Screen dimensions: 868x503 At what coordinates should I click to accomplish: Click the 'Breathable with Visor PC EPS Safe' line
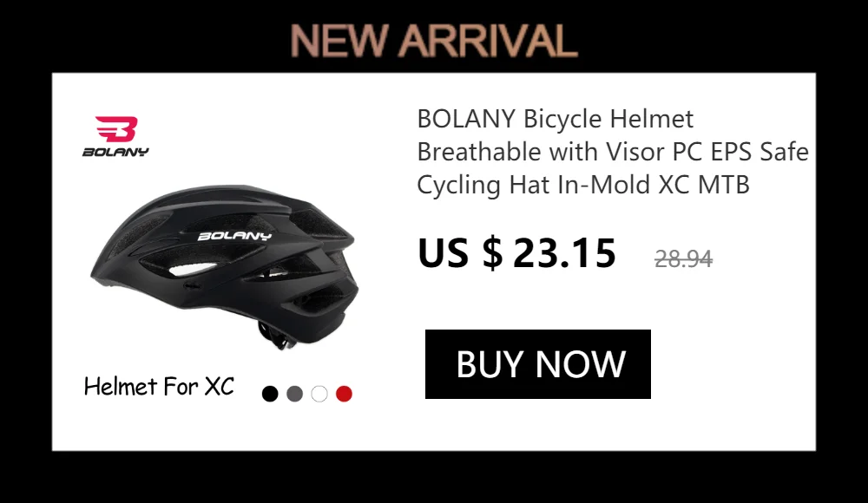613,152
